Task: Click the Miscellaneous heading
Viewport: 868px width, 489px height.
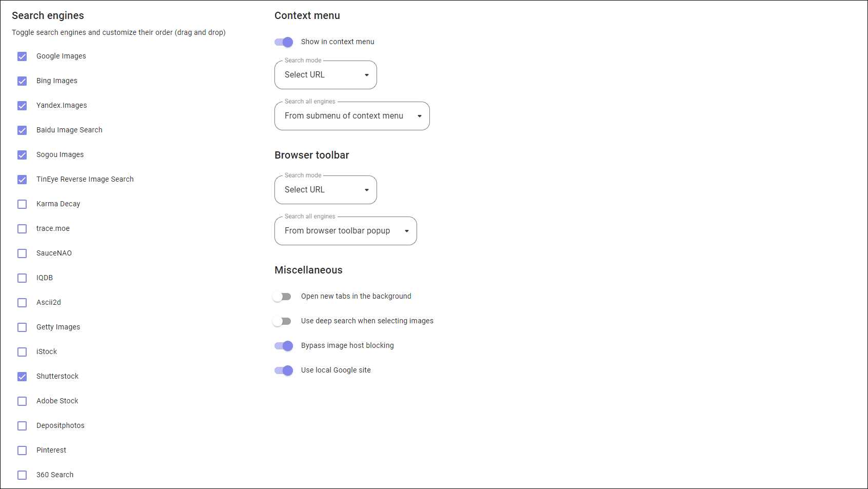Action: click(x=308, y=270)
